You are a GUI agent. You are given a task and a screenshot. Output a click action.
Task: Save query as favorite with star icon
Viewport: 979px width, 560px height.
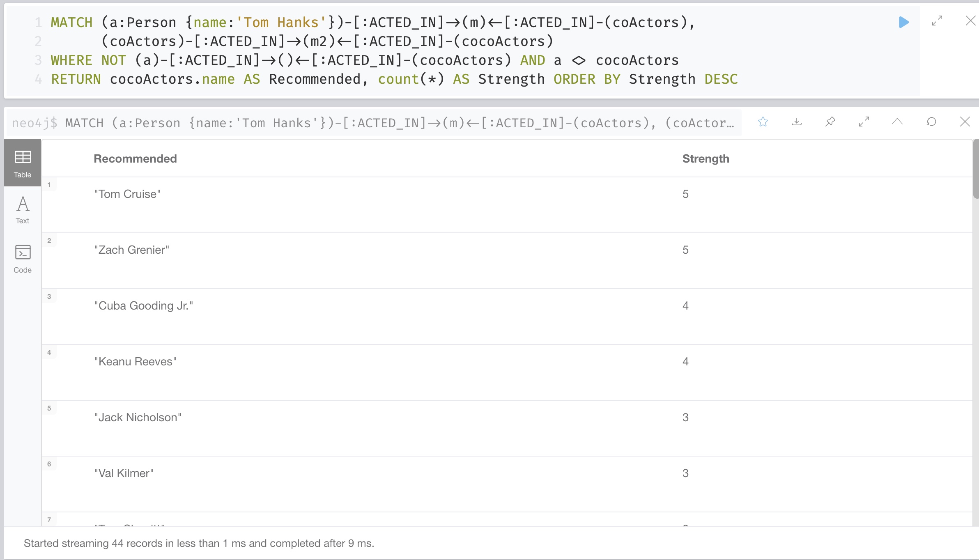[x=763, y=122]
